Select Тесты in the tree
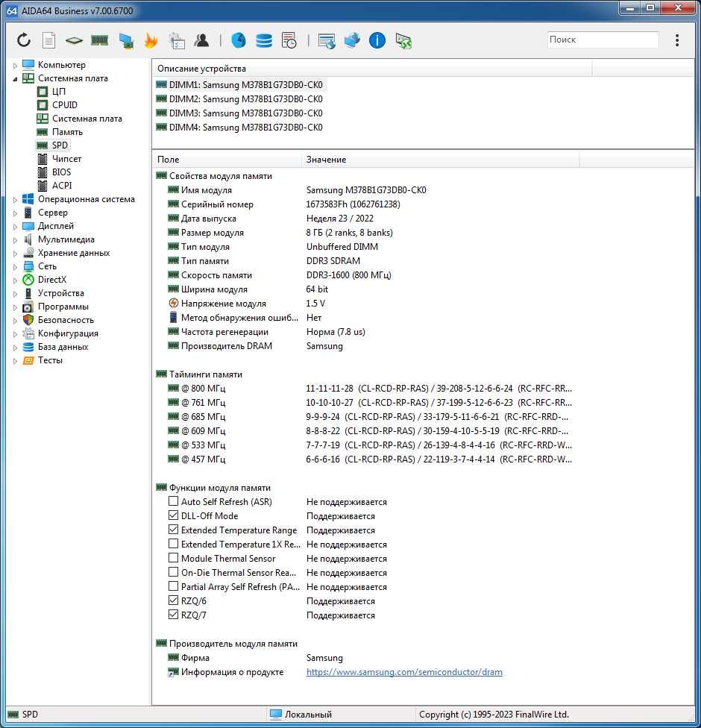 [50, 360]
